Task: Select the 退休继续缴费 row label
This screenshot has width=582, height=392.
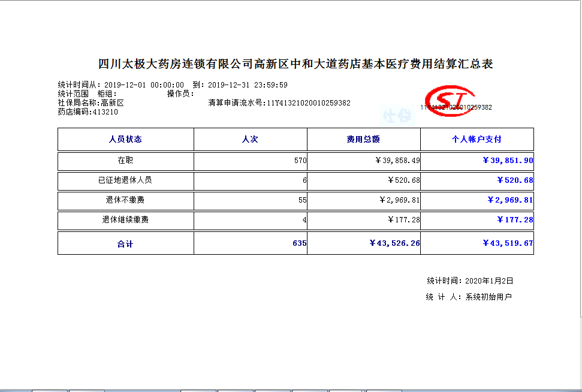Action: click(125, 220)
